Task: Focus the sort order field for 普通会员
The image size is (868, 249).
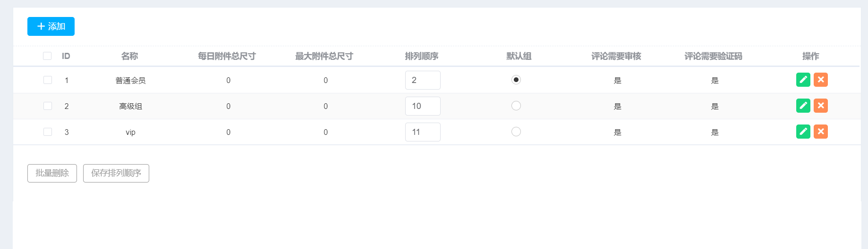Action: coord(423,80)
